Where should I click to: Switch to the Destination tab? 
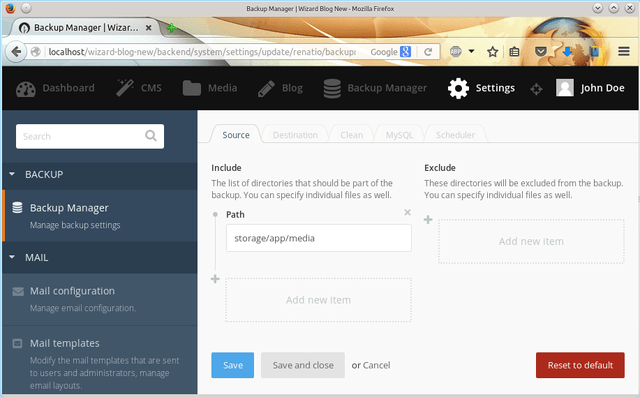click(295, 135)
